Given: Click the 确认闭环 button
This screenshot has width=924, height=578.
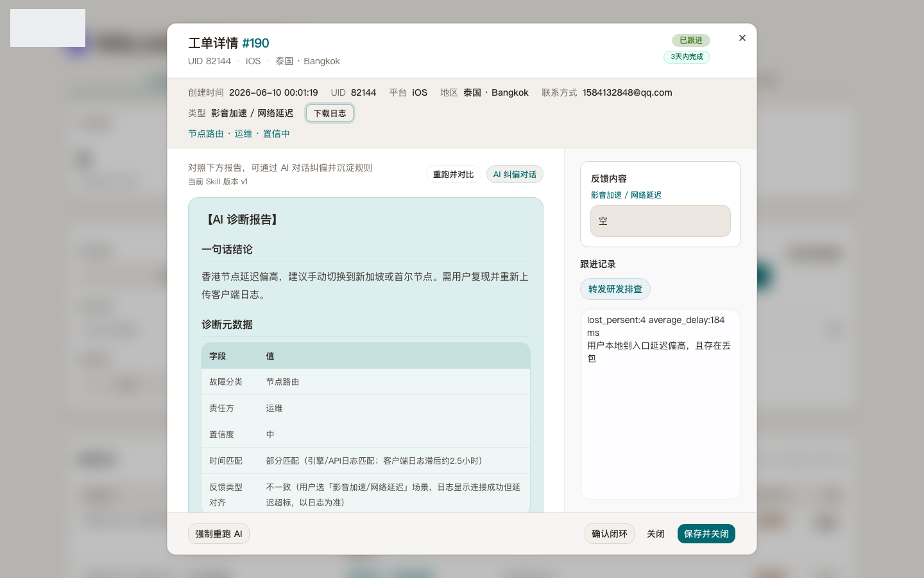Looking at the screenshot, I should click(610, 534).
